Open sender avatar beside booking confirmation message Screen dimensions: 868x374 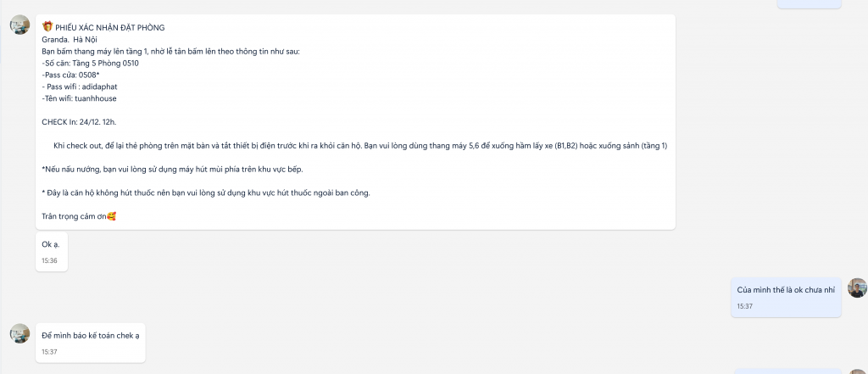(20, 25)
